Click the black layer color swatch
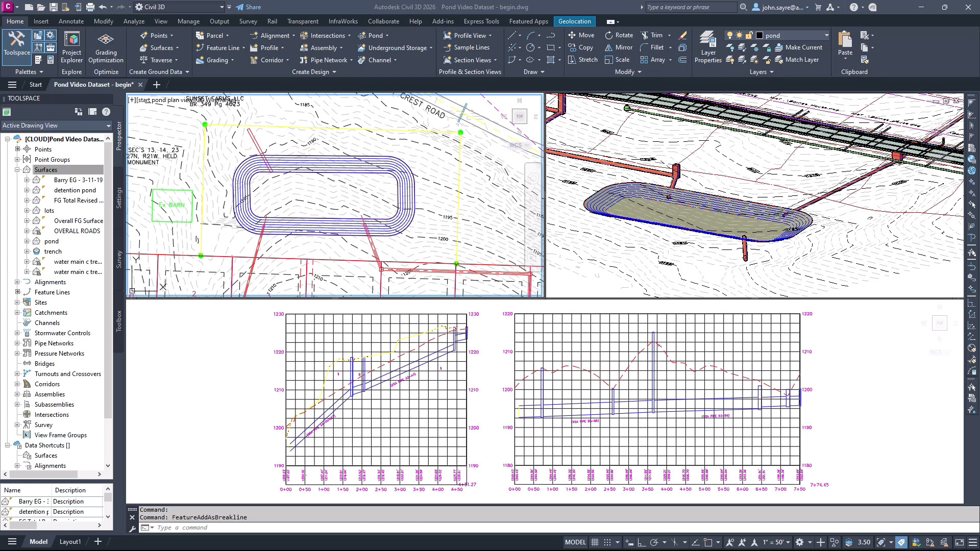 pyautogui.click(x=759, y=35)
